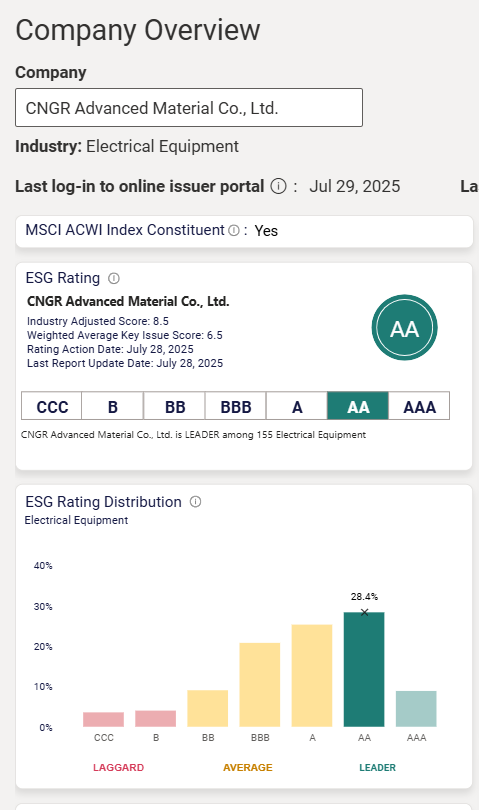The width and height of the screenshot is (479, 810).
Task: Click the AVERAGE legend label
Action: (248, 768)
